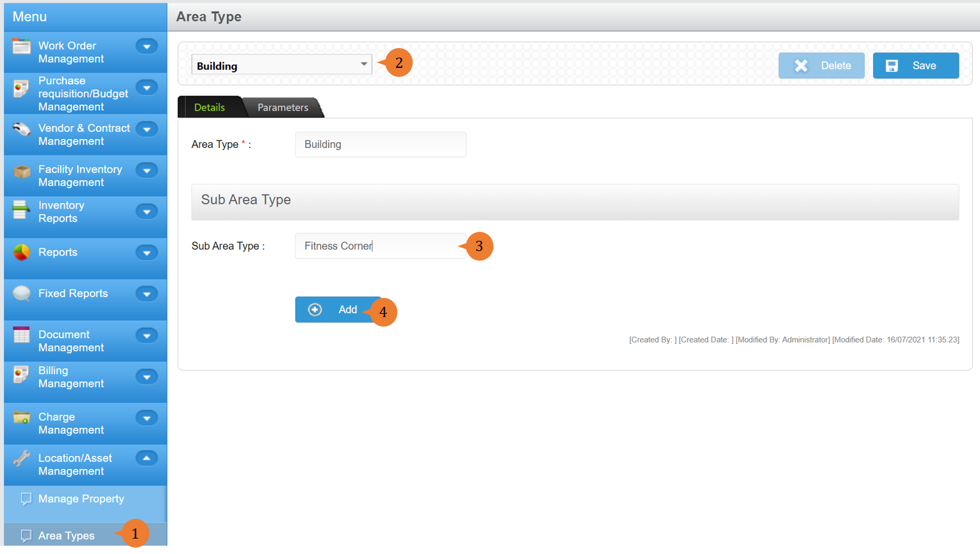Image resolution: width=980 pixels, height=554 pixels.
Task: Expand Purchase requisition/Budget Management arrow
Action: click(x=147, y=88)
